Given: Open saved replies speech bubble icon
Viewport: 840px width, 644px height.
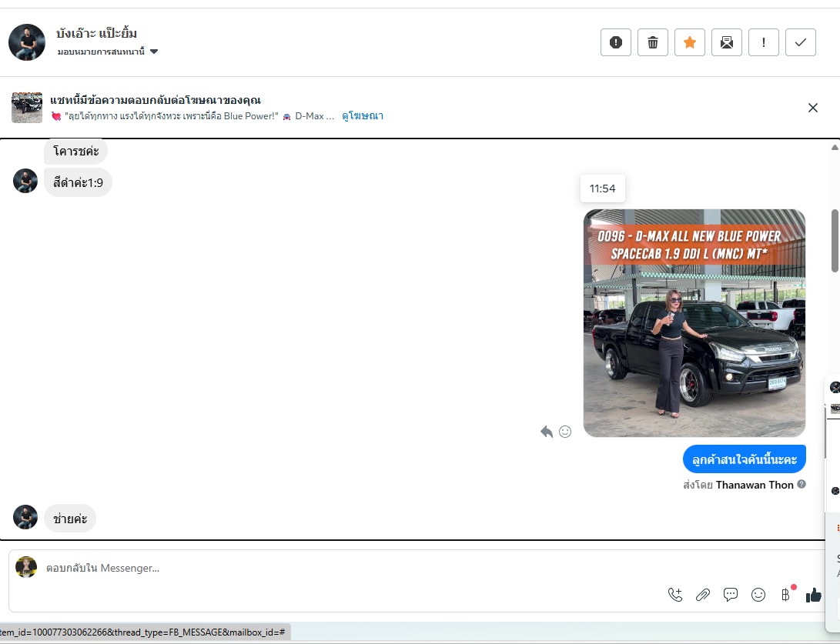Looking at the screenshot, I should [x=730, y=595].
